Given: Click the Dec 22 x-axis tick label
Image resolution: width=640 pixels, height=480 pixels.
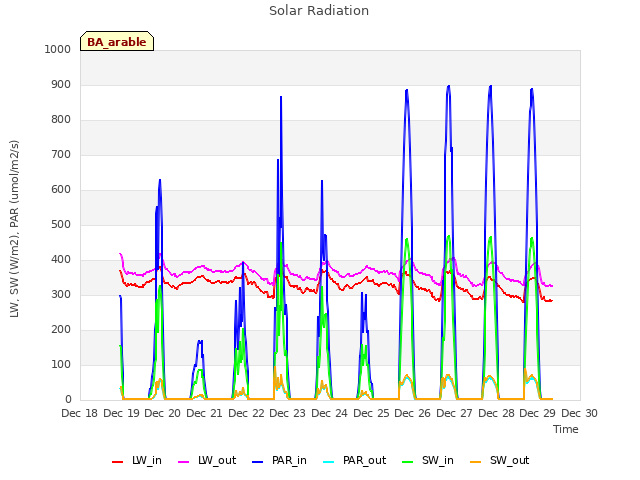Looking at the screenshot, I should (246, 413).
